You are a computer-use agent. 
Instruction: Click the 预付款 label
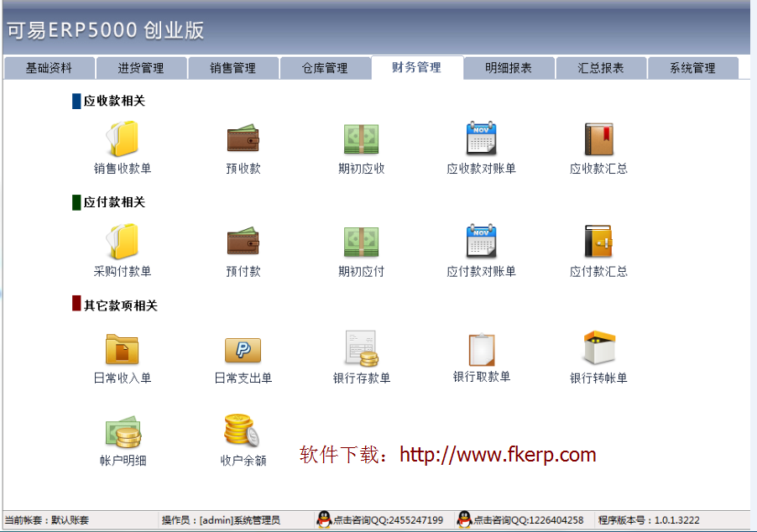click(243, 271)
